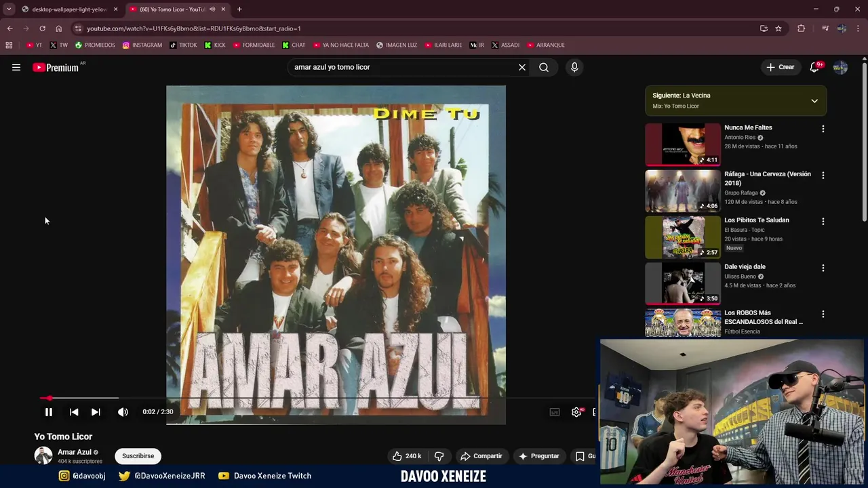
Task: Start voice search with microphone
Action: 574,67
